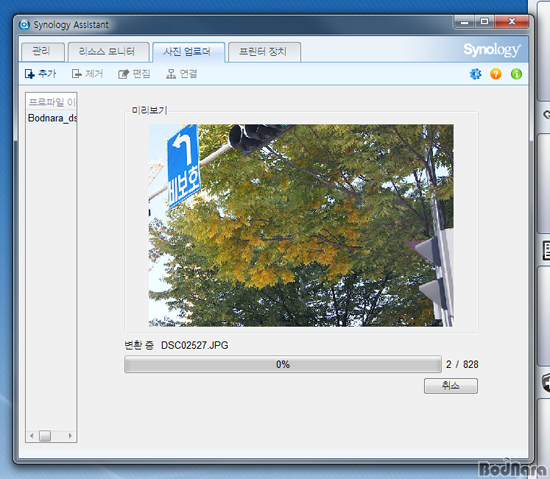The image size is (550, 479).
Task: Click the 제거 (Remove) toolbar button
Action: click(x=87, y=74)
